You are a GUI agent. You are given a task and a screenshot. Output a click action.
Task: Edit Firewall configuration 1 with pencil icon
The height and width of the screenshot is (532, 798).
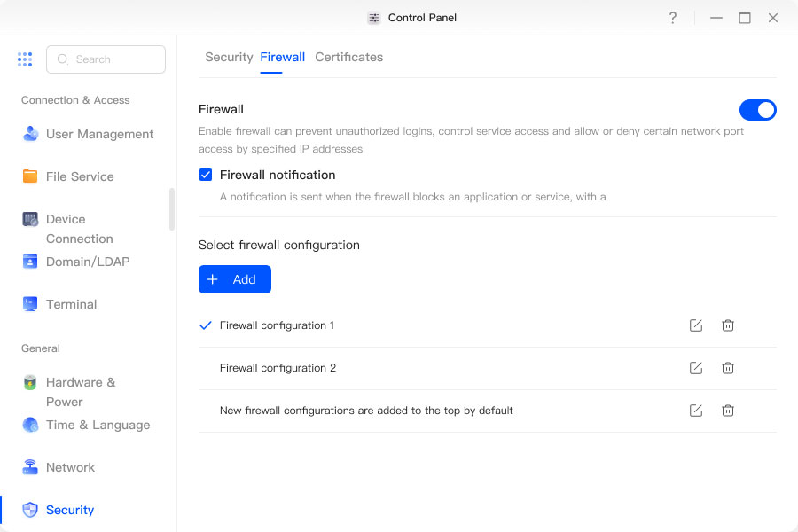point(695,325)
